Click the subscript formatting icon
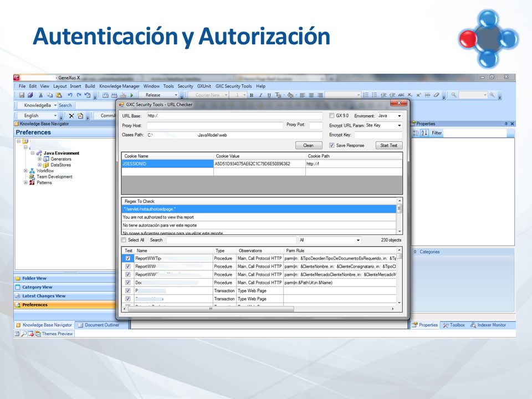Viewport: 532px width, 399px height. (410, 95)
